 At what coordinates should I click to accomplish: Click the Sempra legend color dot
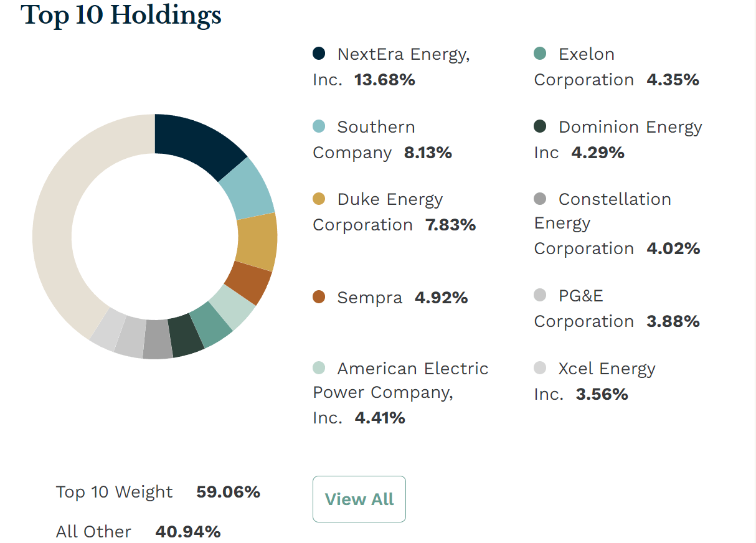319,297
